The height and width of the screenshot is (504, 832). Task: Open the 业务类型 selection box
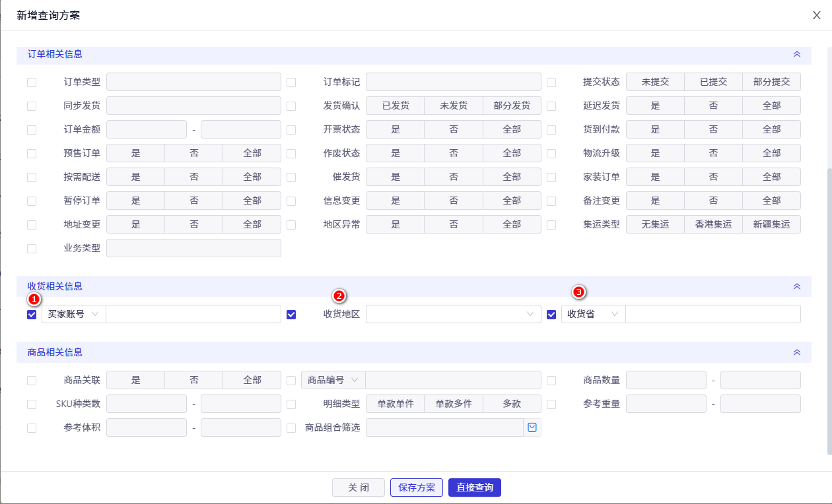tap(194, 248)
